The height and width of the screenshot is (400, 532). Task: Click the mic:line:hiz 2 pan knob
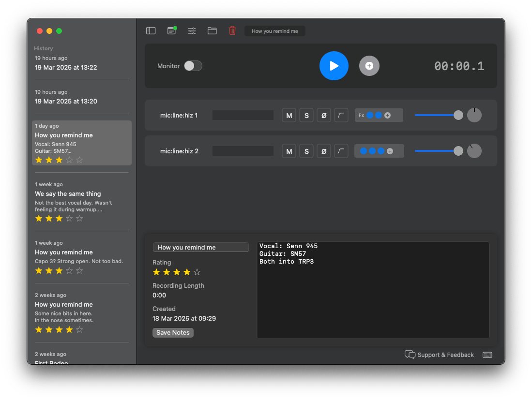474,151
